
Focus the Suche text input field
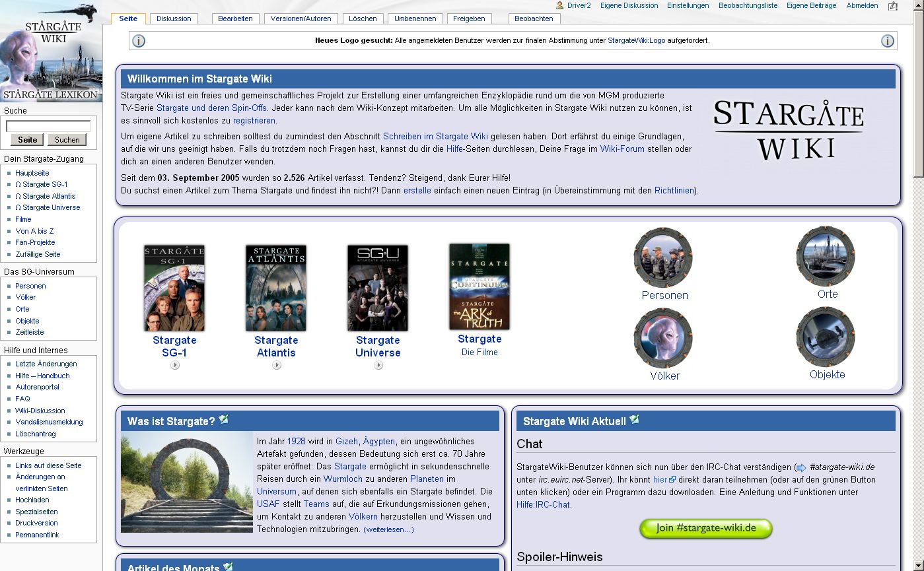(48, 126)
